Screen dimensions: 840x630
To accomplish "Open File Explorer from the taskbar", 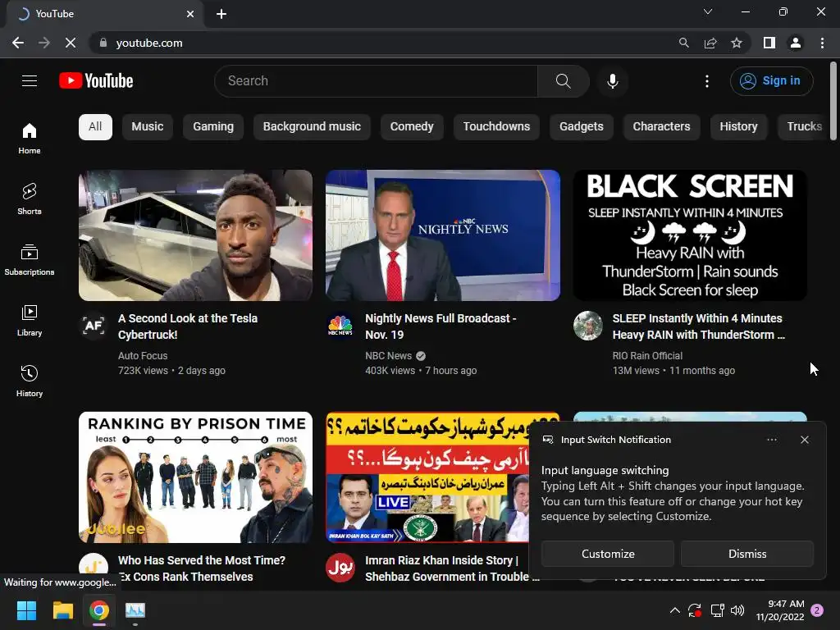I will (62, 610).
